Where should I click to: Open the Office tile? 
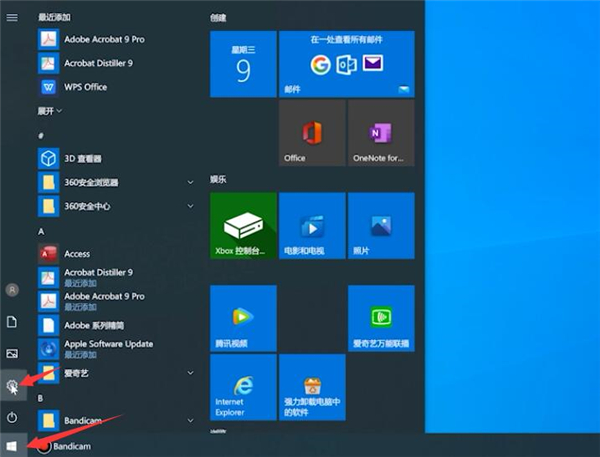coord(312,133)
